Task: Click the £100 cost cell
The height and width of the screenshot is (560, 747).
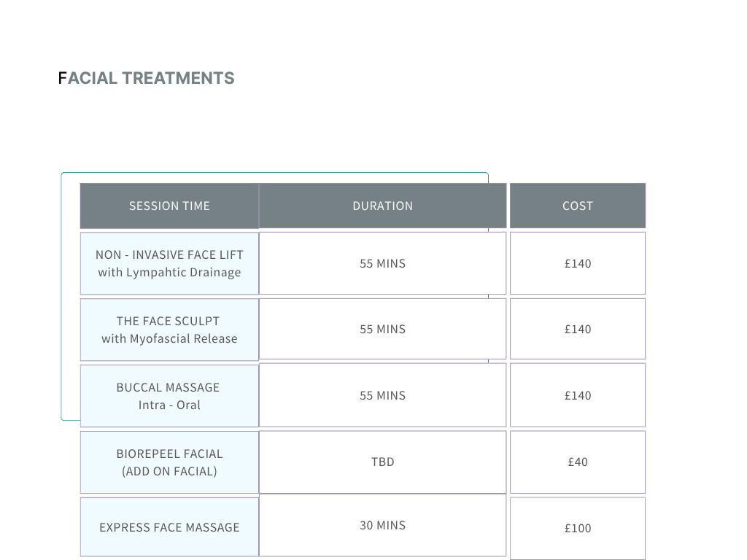Action: click(578, 528)
